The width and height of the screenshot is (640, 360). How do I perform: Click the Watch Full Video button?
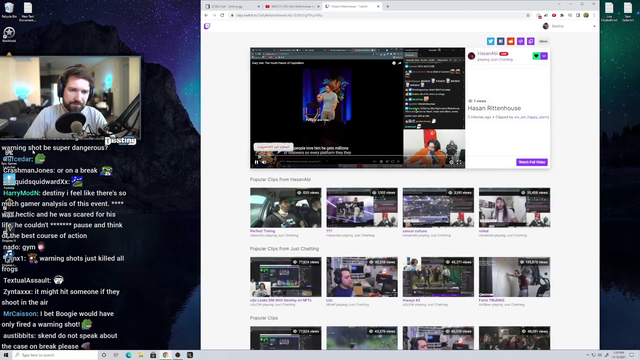tap(532, 162)
